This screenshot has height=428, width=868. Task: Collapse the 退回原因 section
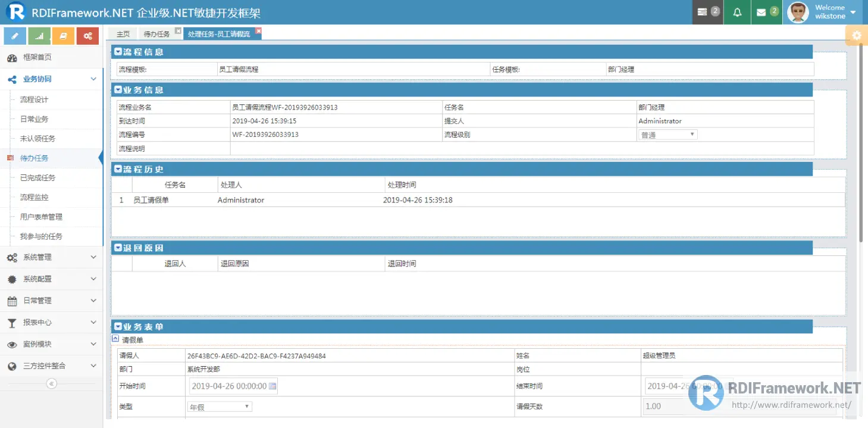point(118,248)
